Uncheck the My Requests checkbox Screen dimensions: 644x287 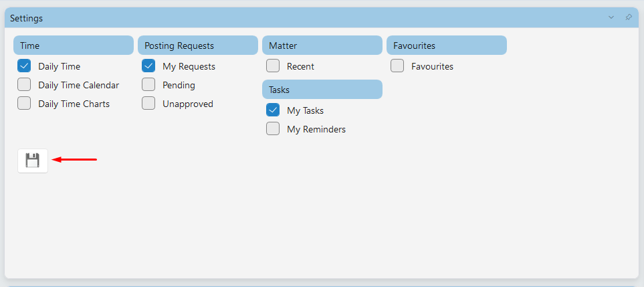(x=148, y=66)
